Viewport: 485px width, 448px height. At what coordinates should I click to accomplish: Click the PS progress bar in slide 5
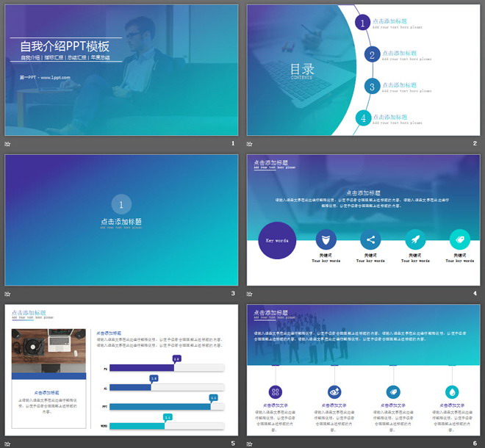pyautogui.click(x=167, y=368)
